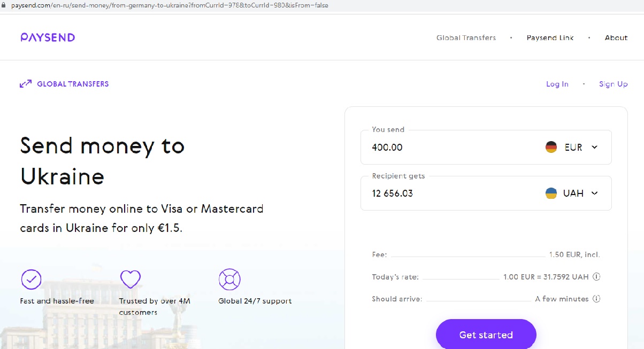Image resolution: width=644 pixels, height=349 pixels.
Task: Open the About menu item
Action: point(616,38)
